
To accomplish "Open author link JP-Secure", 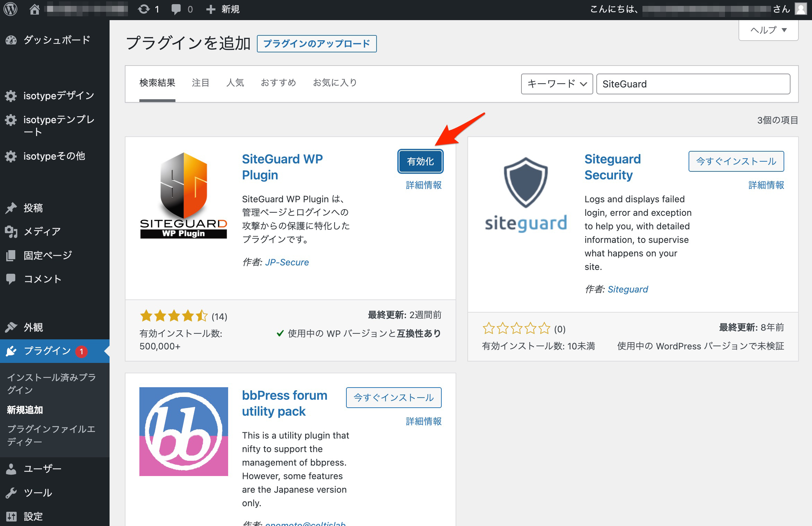I will click(x=287, y=262).
